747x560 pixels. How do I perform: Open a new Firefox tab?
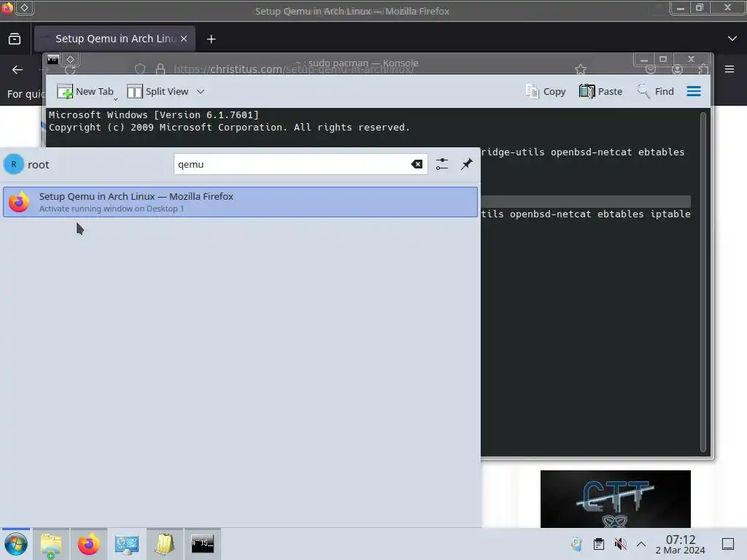(211, 39)
